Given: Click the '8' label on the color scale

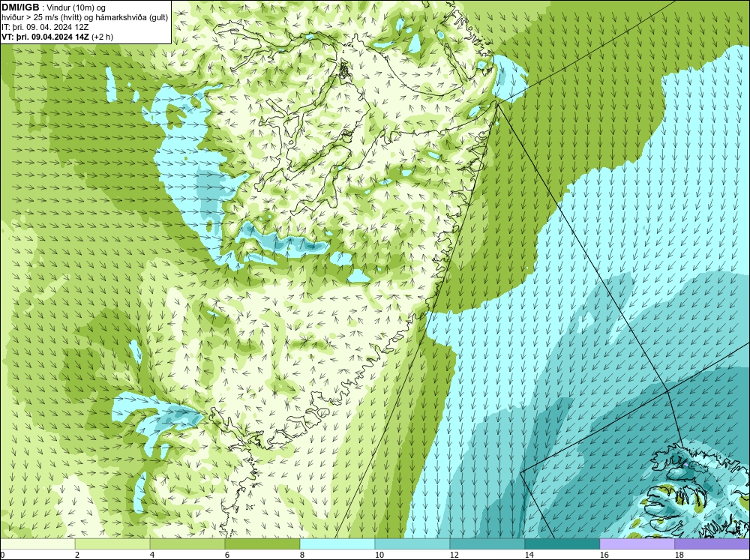Looking at the screenshot, I should pos(302,555).
